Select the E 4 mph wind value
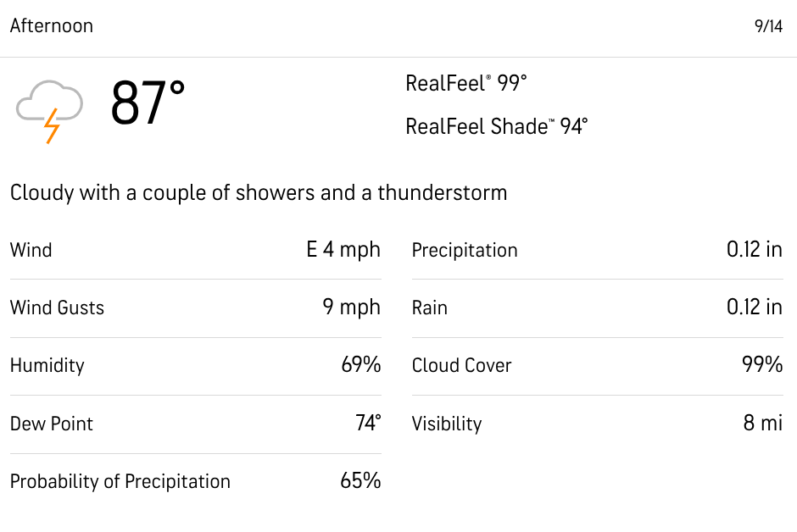 343,250
